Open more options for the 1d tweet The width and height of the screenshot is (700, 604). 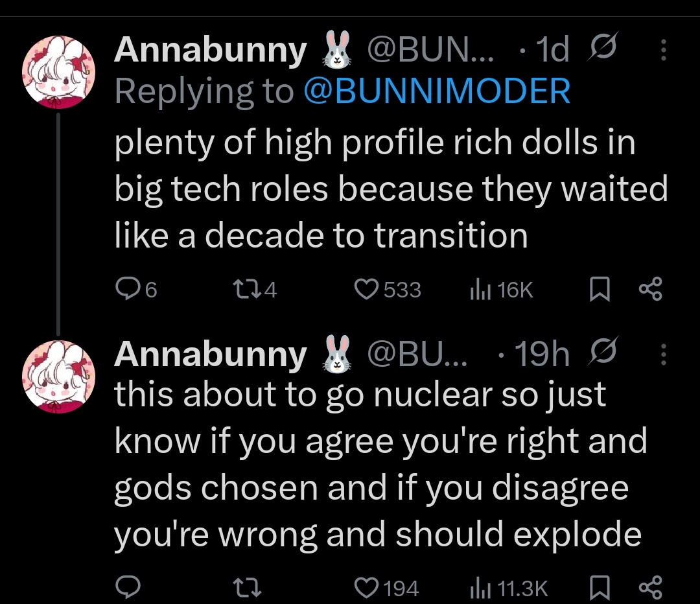tap(663, 51)
